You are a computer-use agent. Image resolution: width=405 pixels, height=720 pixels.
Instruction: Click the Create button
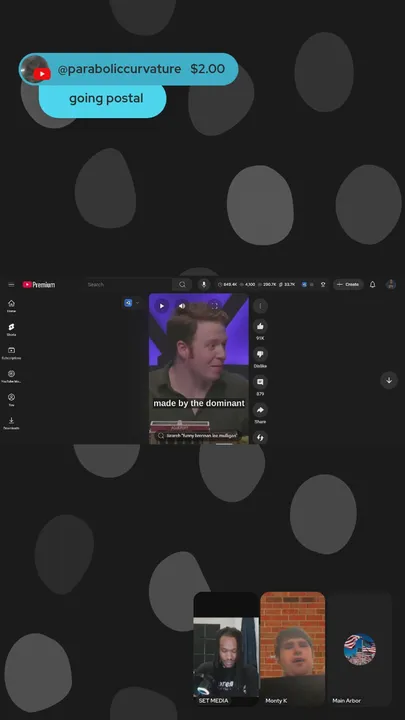[x=349, y=285]
